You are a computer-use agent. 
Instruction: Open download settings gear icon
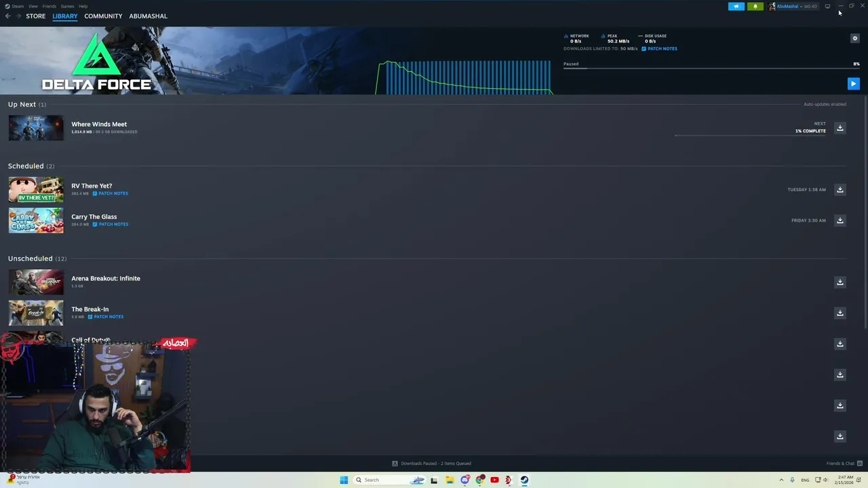854,39
